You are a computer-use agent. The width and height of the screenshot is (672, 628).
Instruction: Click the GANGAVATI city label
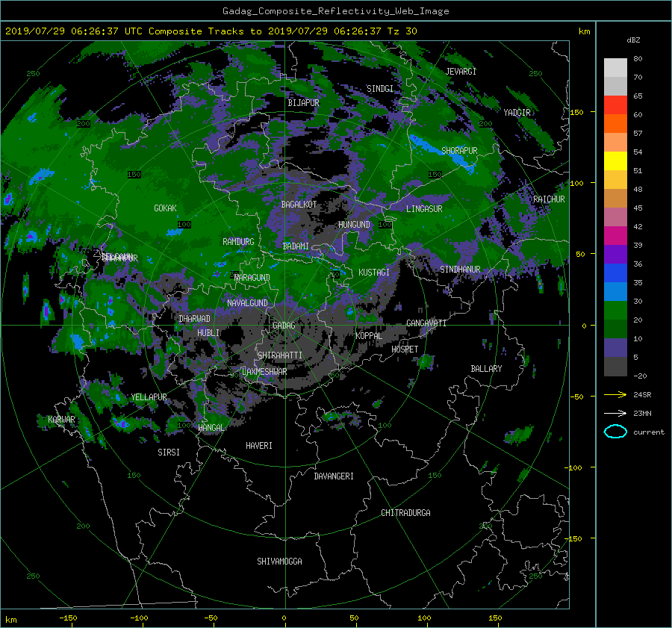pyautogui.click(x=426, y=323)
